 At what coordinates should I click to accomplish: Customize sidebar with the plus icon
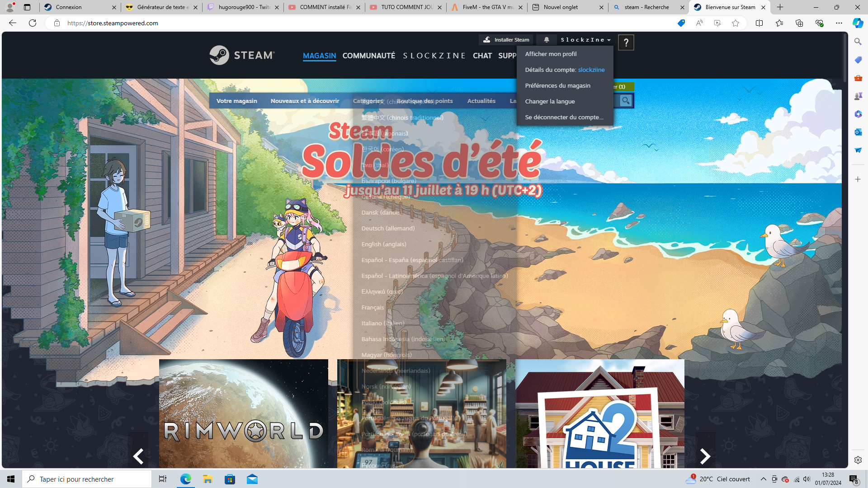click(858, 179)
